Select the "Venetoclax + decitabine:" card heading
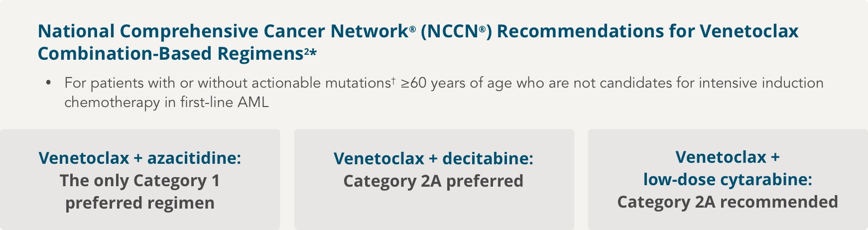 433,159
